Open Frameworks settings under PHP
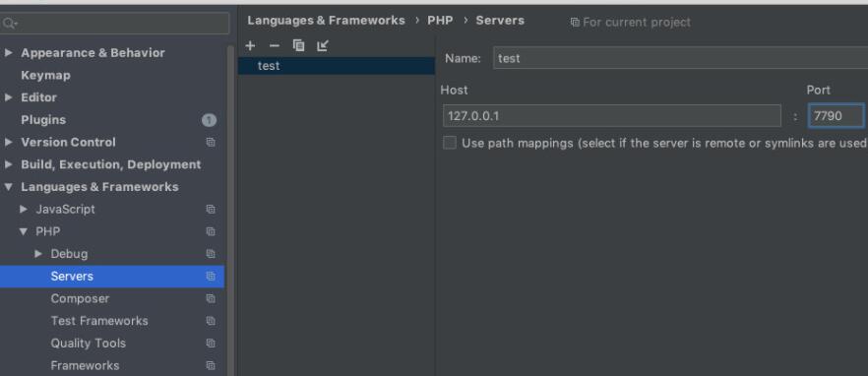The image size is (868, 376). click(x=85, y=365)
